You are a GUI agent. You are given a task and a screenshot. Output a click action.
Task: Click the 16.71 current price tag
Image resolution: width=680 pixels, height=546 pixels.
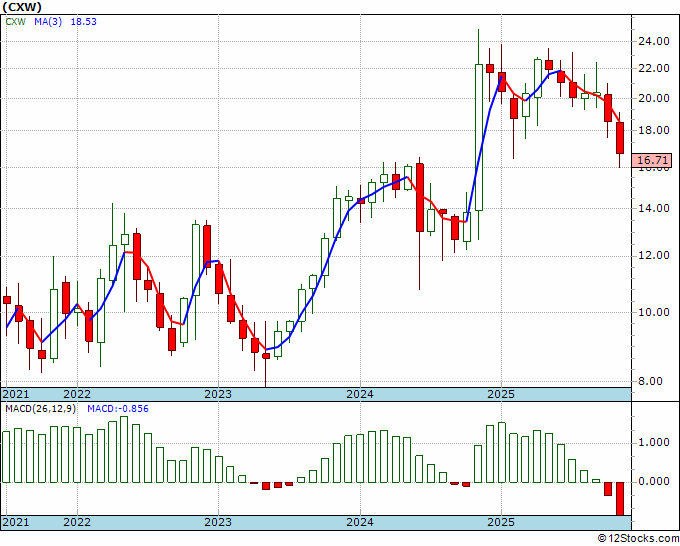click(652, 160)
